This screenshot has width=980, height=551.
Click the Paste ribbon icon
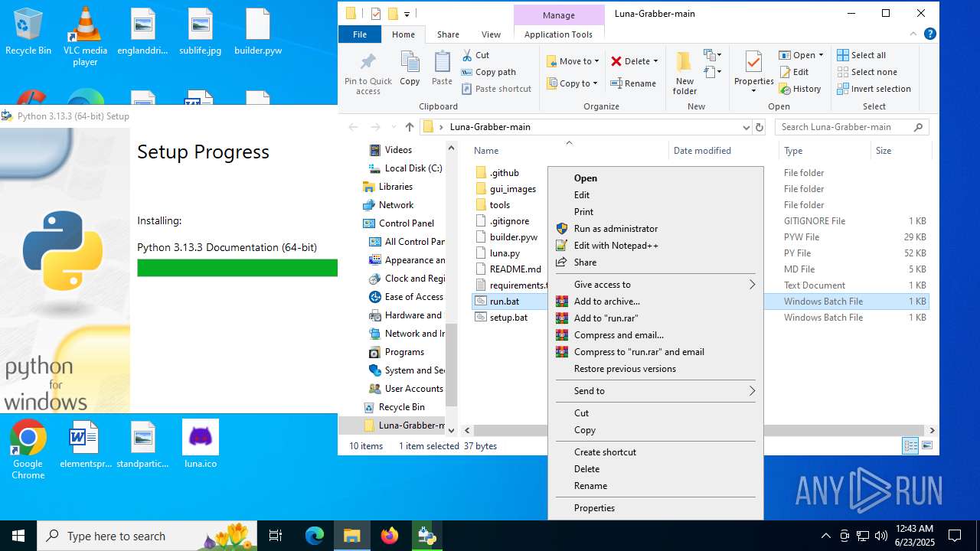pyautogui.click(x=442, y=69)
